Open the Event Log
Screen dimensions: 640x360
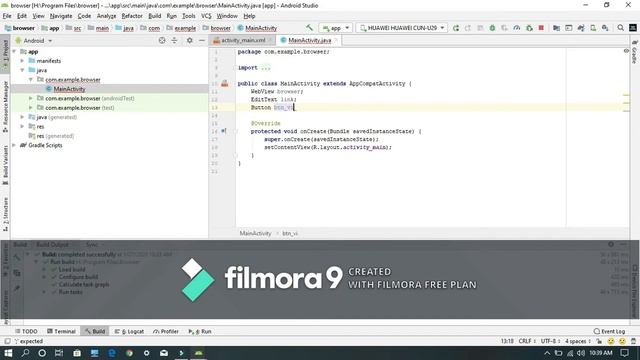pos(609,331)
